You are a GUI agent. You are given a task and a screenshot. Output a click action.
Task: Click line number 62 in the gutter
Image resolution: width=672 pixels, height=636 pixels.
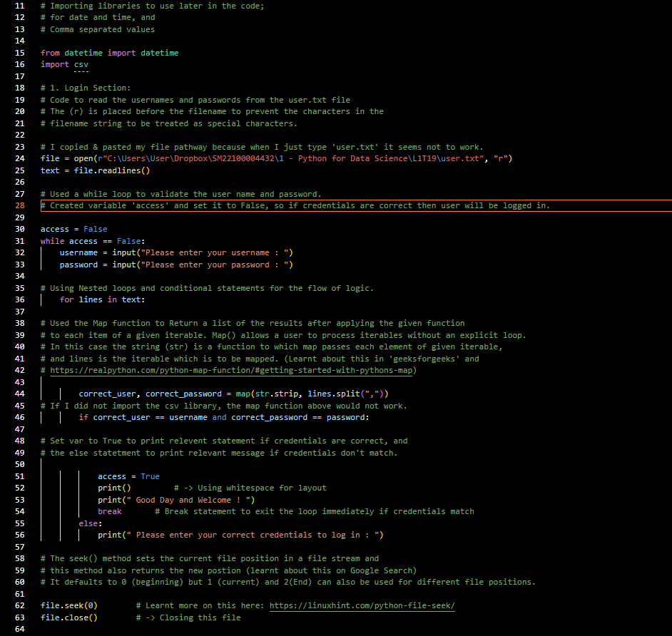(19, 605)
